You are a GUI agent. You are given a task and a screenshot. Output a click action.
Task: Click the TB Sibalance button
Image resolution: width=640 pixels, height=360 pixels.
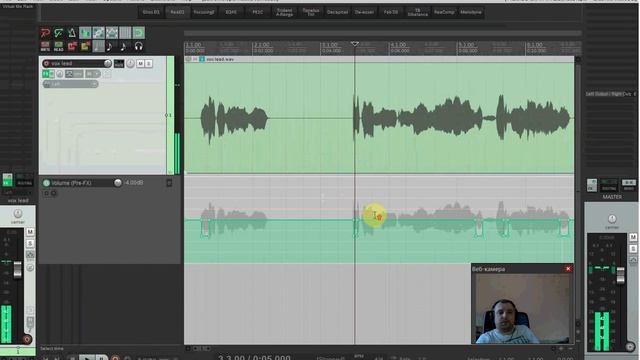point(418,12)
